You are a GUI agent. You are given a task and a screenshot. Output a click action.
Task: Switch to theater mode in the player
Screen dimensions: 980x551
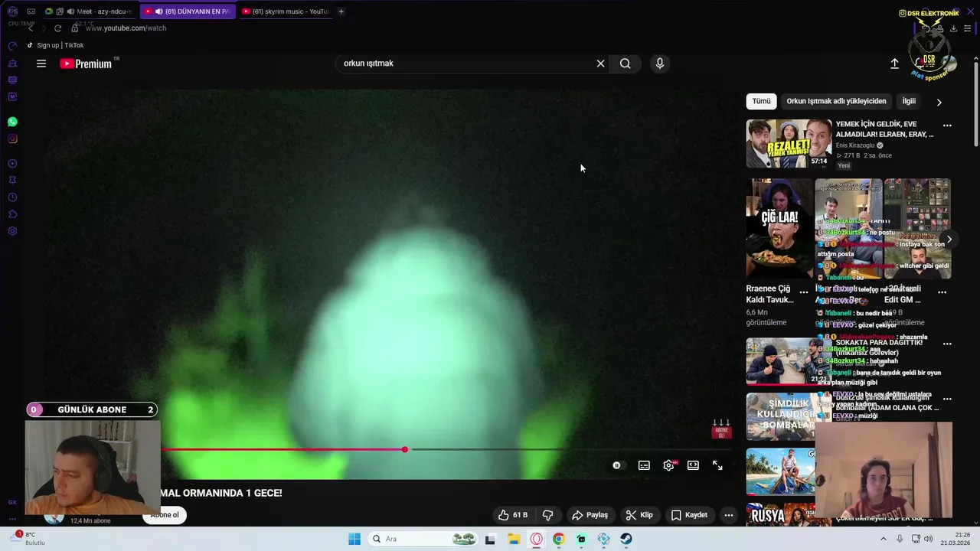pyautogui.click(x=693, y=465)
